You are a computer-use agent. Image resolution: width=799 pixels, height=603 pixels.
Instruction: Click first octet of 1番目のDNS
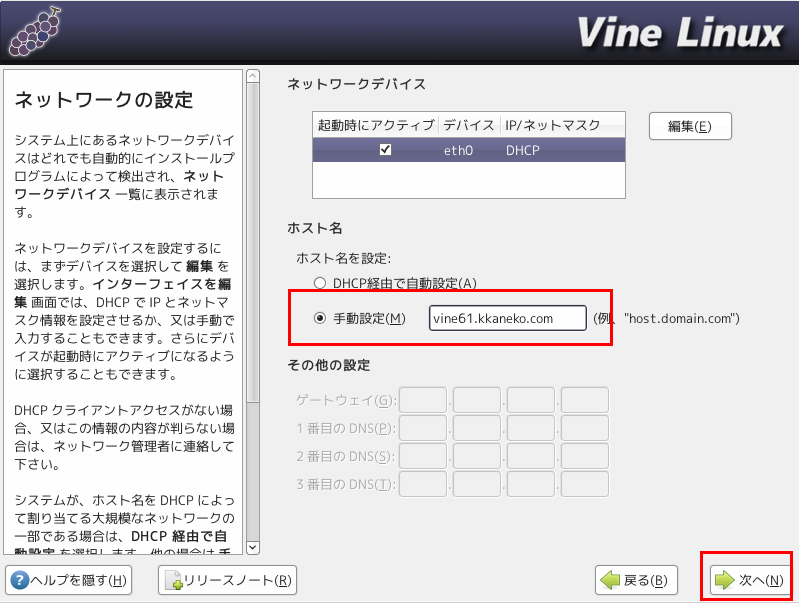[x=423, y=428]
